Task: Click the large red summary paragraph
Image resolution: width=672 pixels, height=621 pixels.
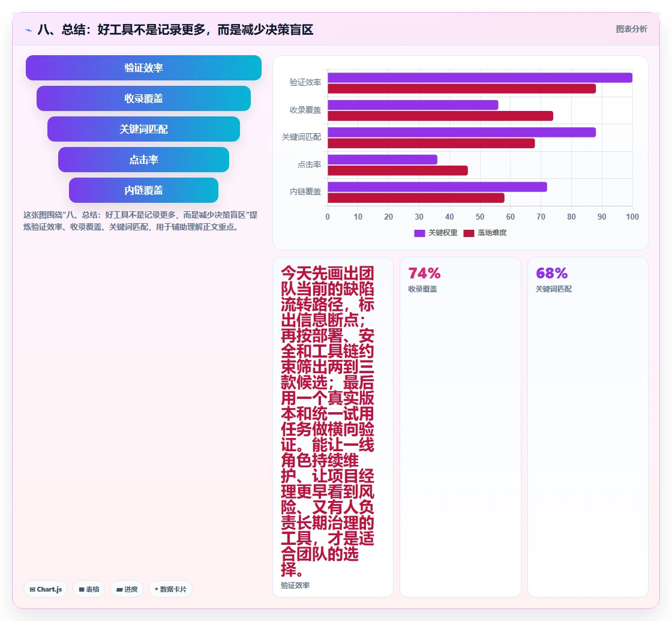Action: tap(328, 422)
